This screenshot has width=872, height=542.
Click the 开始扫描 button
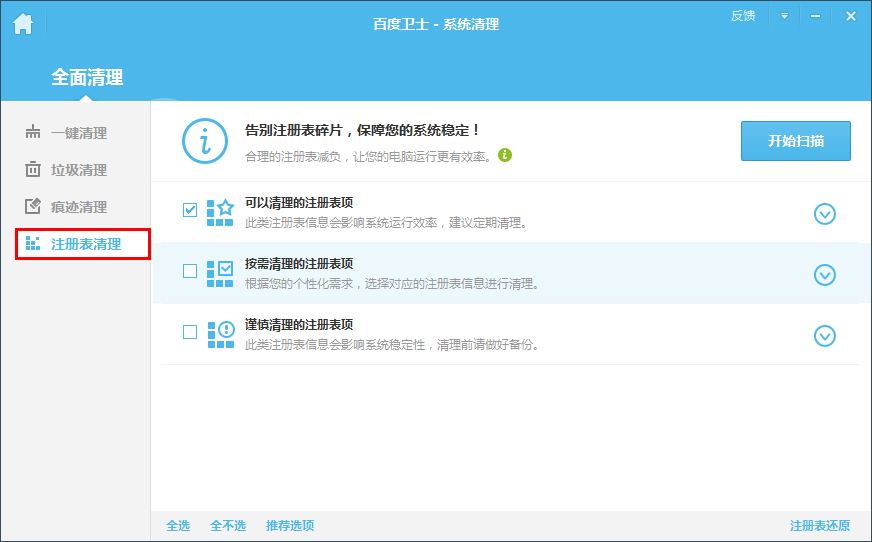pyautogui.click(x=796, y=141)
